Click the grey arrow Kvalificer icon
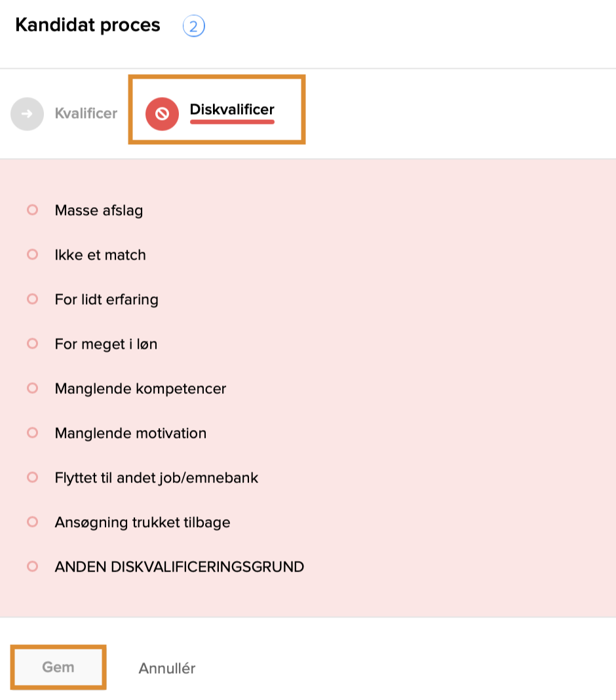The width and height of the screenshot is (616, 700). [x=27, y=114]
